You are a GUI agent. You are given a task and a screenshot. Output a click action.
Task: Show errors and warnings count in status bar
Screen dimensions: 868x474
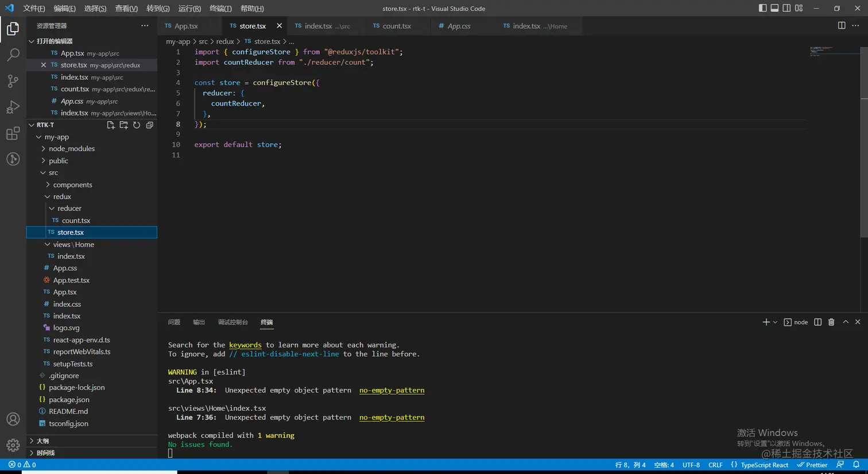pyautogui.click(x=22, y=465)
